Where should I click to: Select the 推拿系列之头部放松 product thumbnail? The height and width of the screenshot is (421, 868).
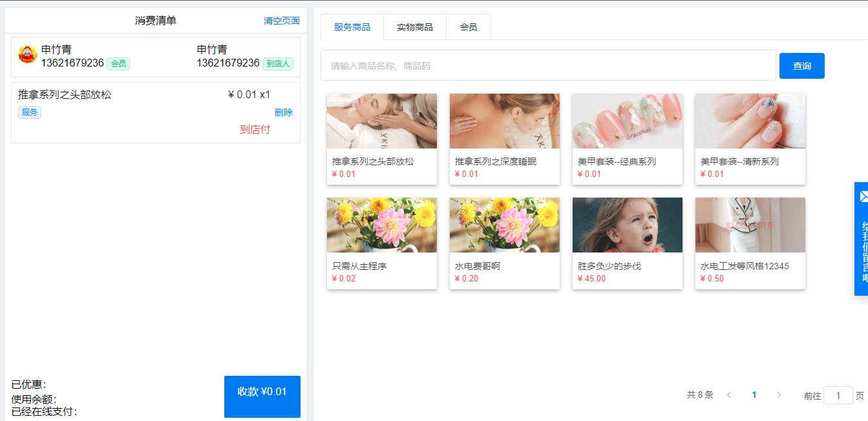coord(382,121)
